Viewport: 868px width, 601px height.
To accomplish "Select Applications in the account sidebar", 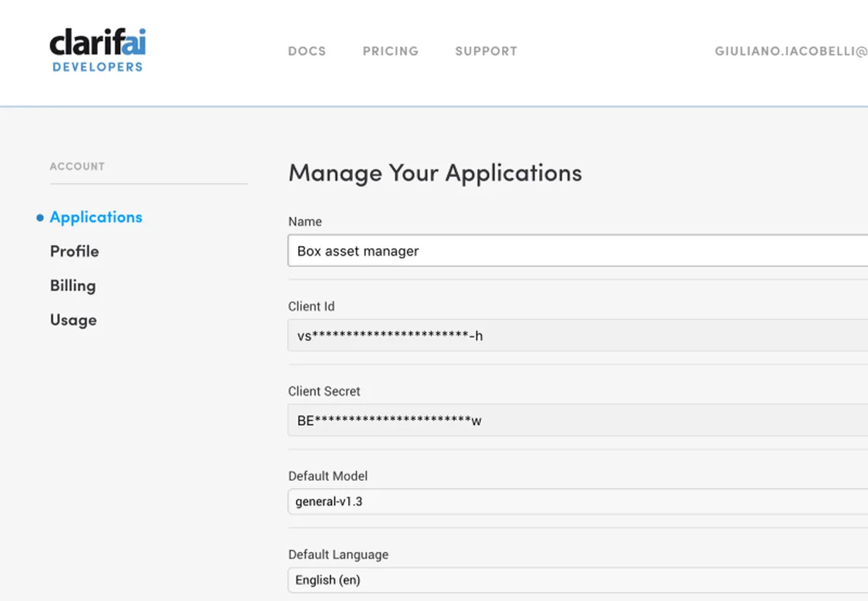I will (x=96, y=217).
